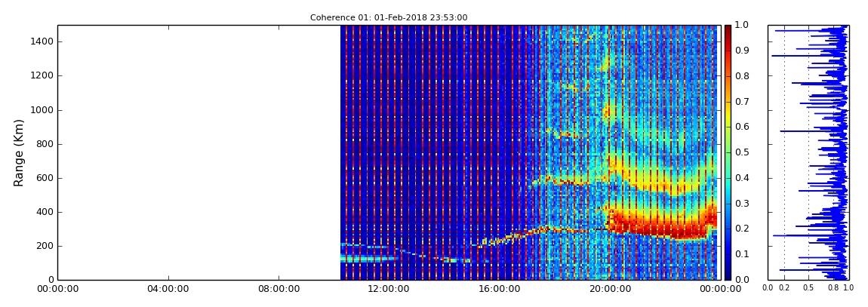Click the 0.8 colorbar tick label
868x307 pixels.
coord(740,76)
